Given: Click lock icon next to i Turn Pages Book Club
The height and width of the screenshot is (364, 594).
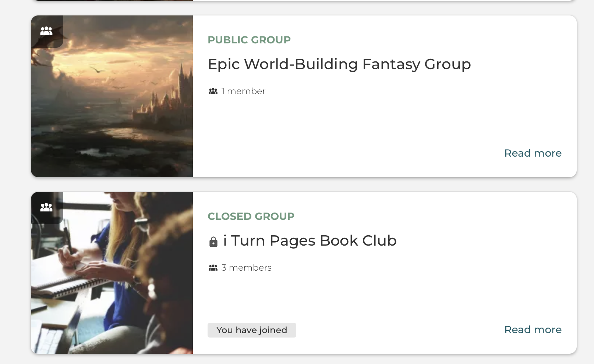Looking at the screenshot, I should (213, 242).
